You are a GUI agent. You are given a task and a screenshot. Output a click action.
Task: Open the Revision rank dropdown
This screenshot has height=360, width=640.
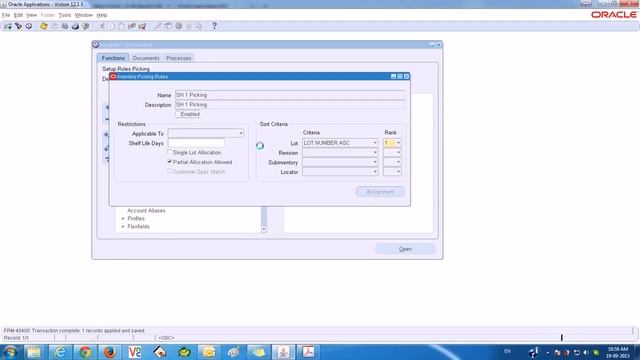coord(398,153)
